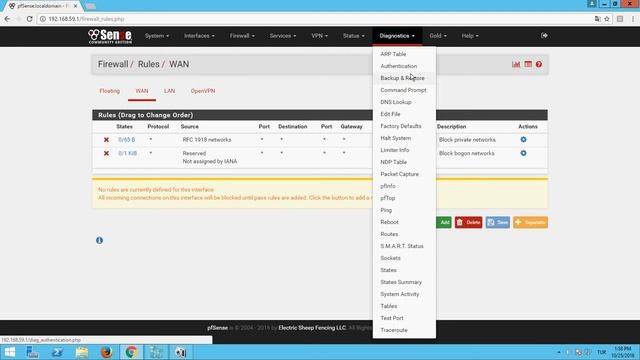The image size is (640, 360).
Task: Click the blue info icon below rules
Action: (x=99, y=240)
